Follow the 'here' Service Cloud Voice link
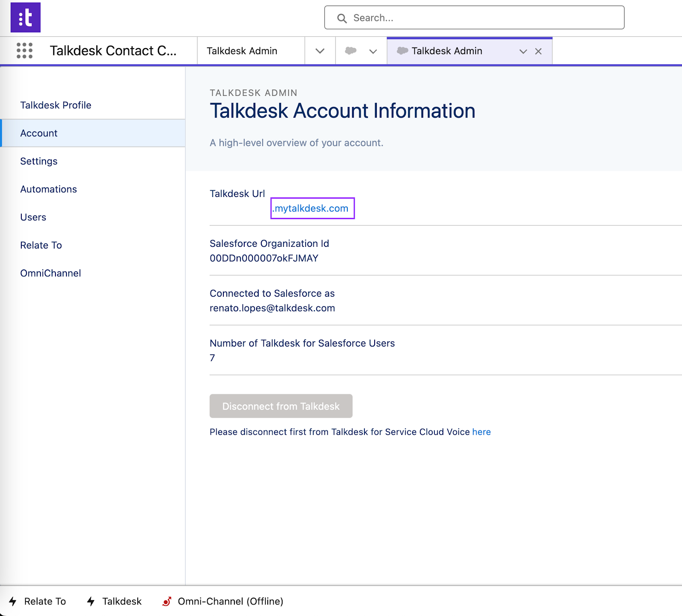This screenshot has width=682, height=616. pos(481,432)
